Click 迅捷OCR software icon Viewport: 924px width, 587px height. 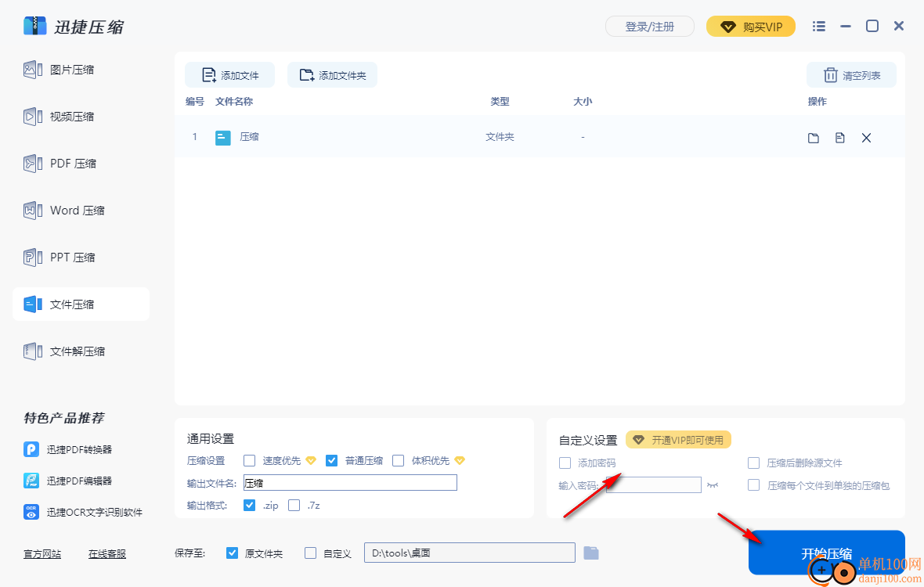click(x=31, y=512)
